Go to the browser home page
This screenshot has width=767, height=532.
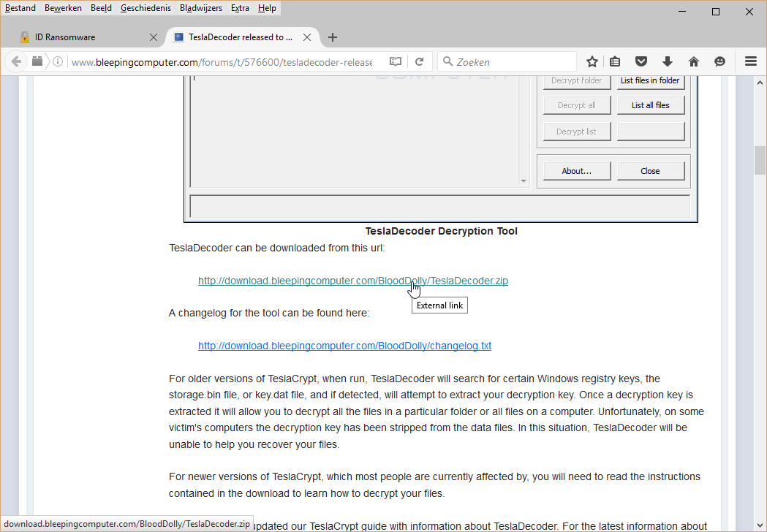tap(694, 62)
